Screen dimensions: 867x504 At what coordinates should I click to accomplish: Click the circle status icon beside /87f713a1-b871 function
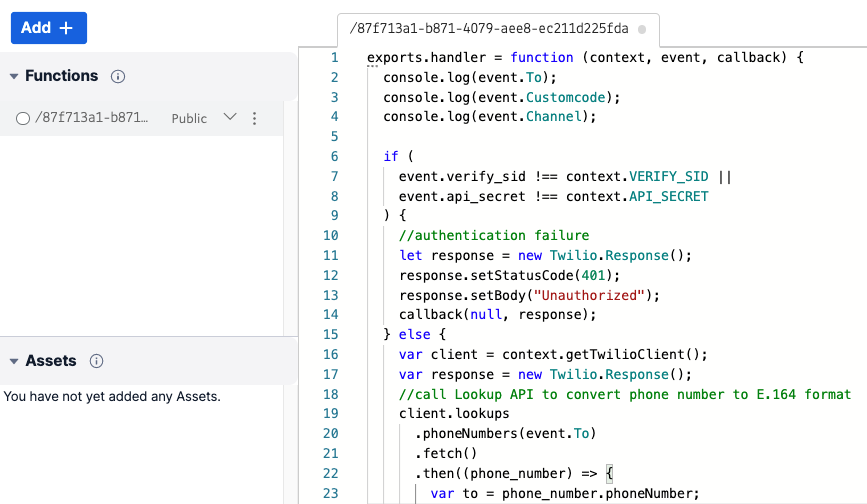(x=23, y=118)
